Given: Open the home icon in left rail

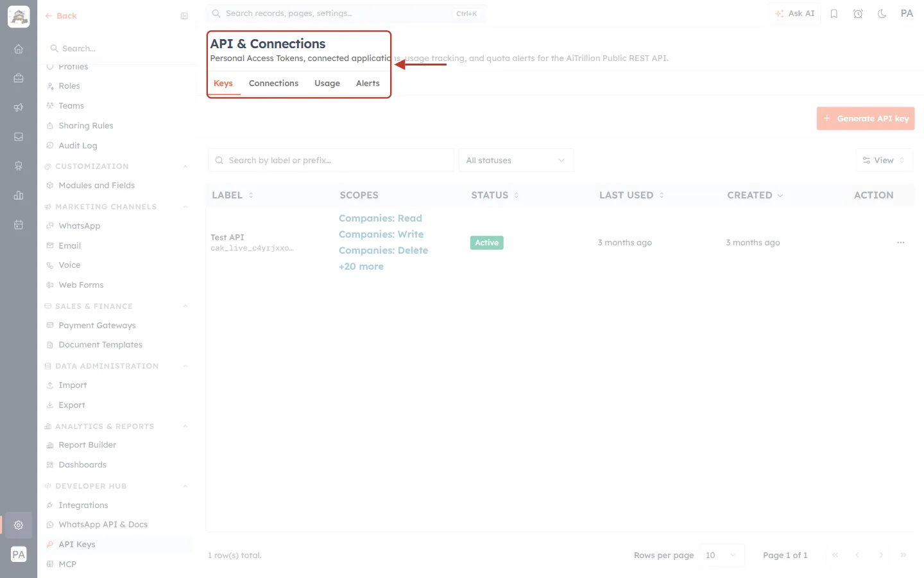Looking at the screenshot, I should (x=19, y=49).
